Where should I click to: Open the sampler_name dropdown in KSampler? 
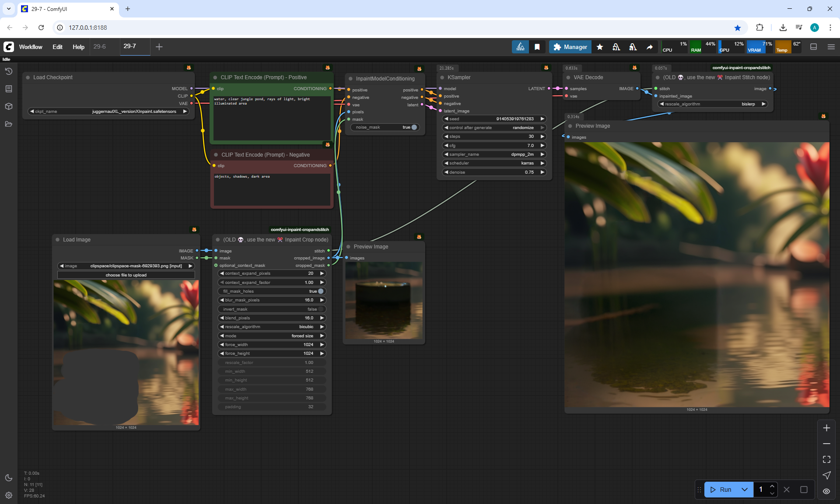point(494,154)
